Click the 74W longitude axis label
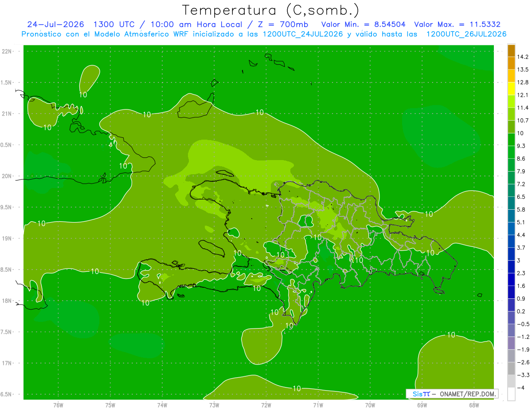Image resolution: width=532 pixels, height=411 pixels. [x=162, y=405]
